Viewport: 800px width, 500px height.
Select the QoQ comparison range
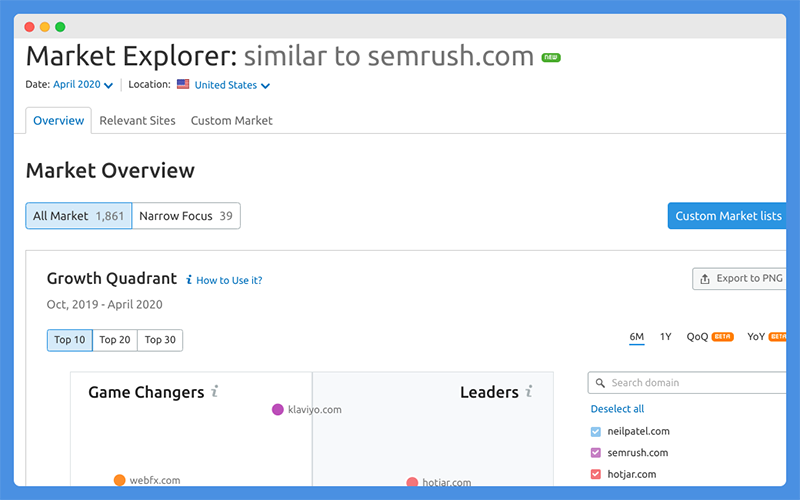(697, 337)
